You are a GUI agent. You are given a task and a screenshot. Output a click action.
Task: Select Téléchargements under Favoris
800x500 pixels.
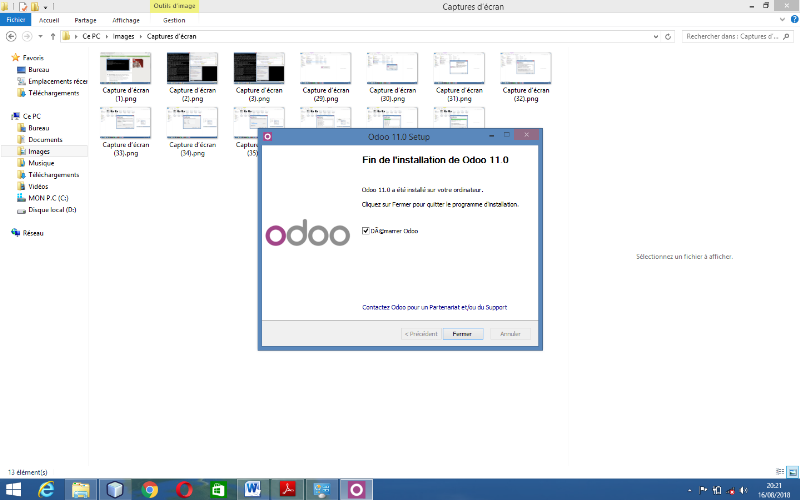54,93
